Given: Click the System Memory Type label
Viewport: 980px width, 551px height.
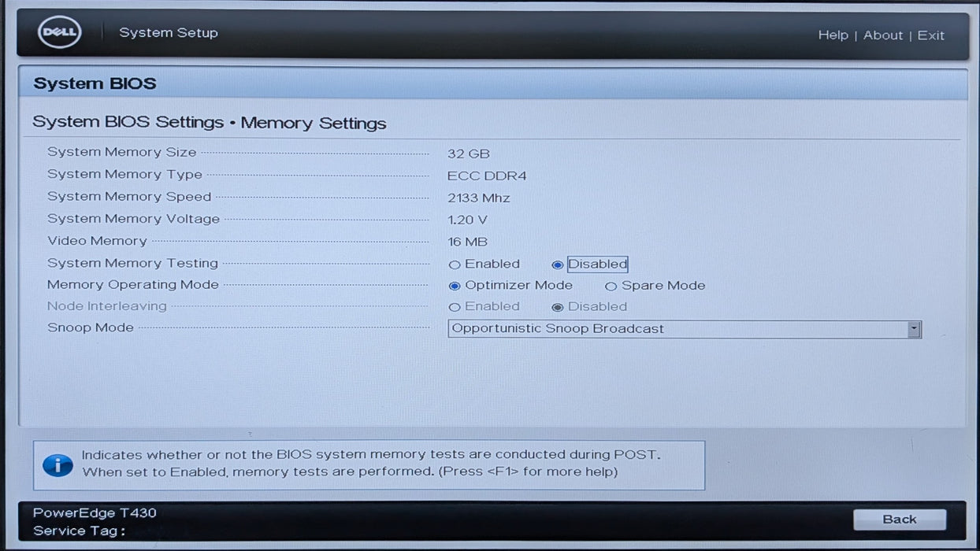Looking at the screenshot, I should (124, 174).
